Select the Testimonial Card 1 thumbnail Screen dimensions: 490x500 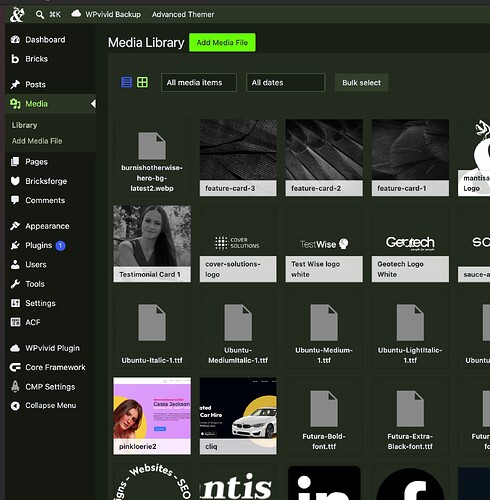[152, 244]
